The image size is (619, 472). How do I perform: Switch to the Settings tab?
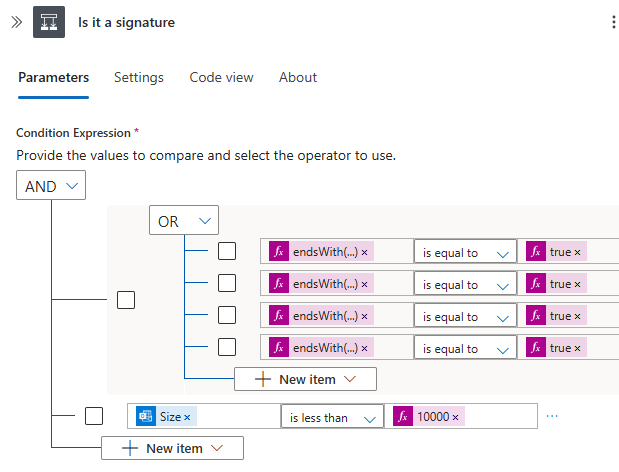click(x=139, y=78)
